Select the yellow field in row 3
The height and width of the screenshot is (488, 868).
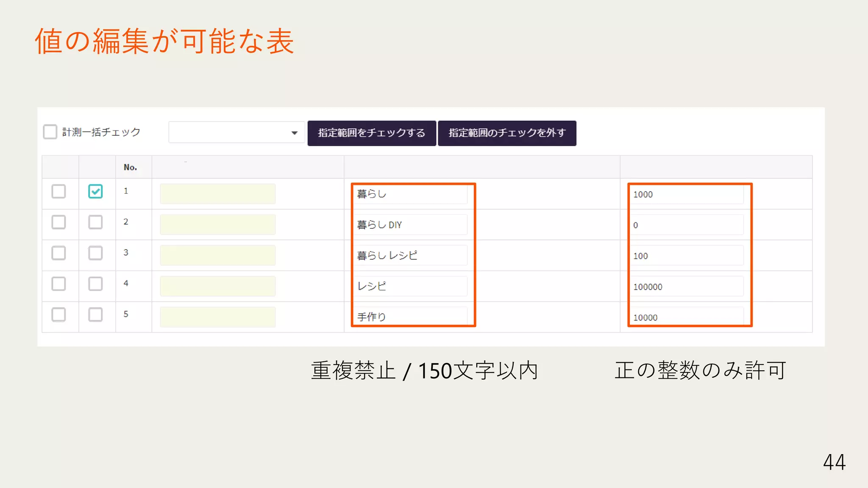[218, 255]
